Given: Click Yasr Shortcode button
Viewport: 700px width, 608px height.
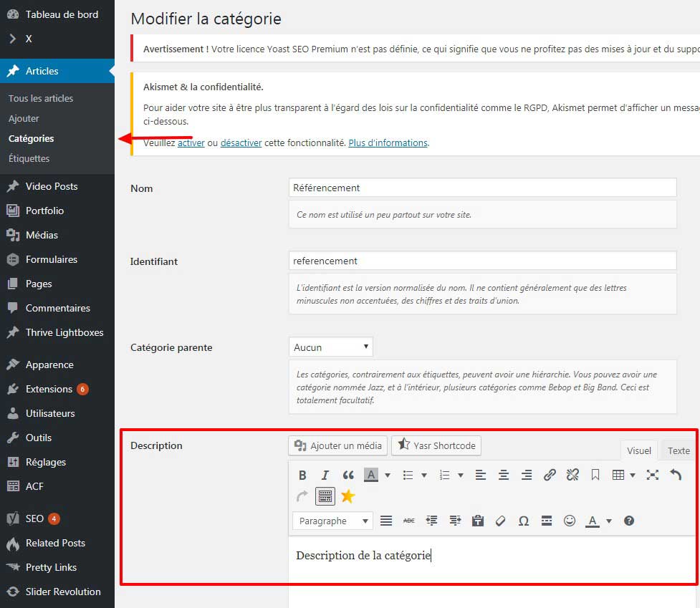Looking at the screenshot, I should click(436, 445).
